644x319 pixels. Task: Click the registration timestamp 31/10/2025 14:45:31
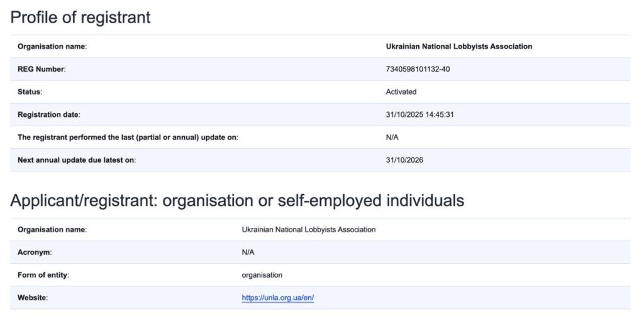pyautogui.click(x=420, y=114)
